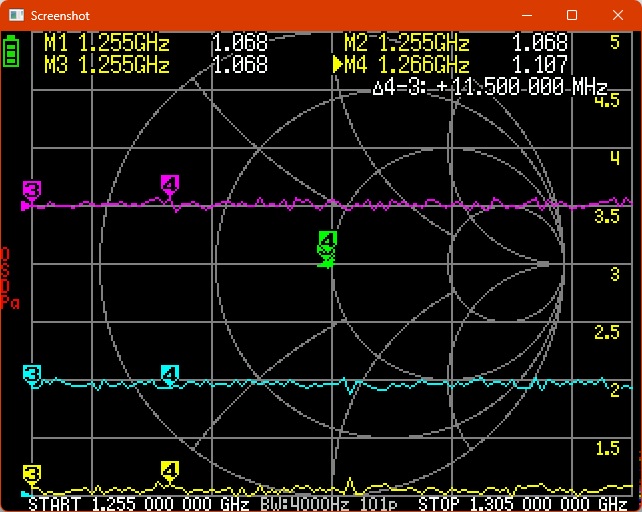
Task: Select cyan marker 4 on the trace
Action: pos(170,375)
